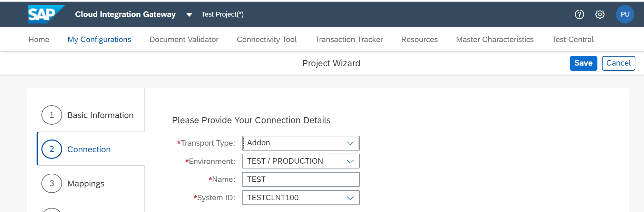The height and width of the screenshot is (212, 644).
Task: Open the help icon in the header
Action: click(579, 14)
